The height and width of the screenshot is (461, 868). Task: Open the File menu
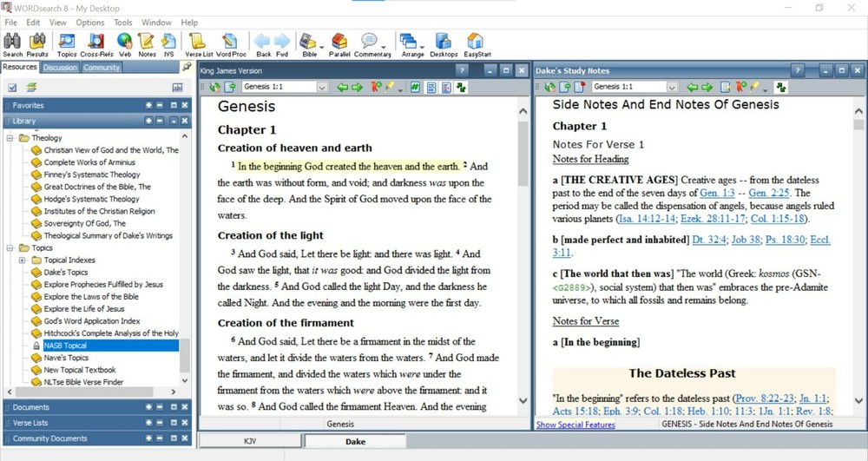11,22
